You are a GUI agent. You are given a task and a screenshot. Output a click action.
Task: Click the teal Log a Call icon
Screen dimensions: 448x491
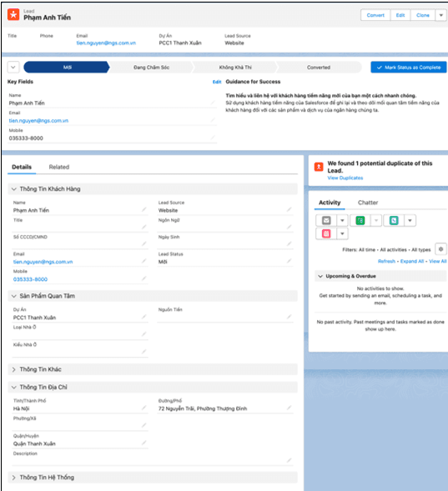pyautogui.click(x=394, y=220)
